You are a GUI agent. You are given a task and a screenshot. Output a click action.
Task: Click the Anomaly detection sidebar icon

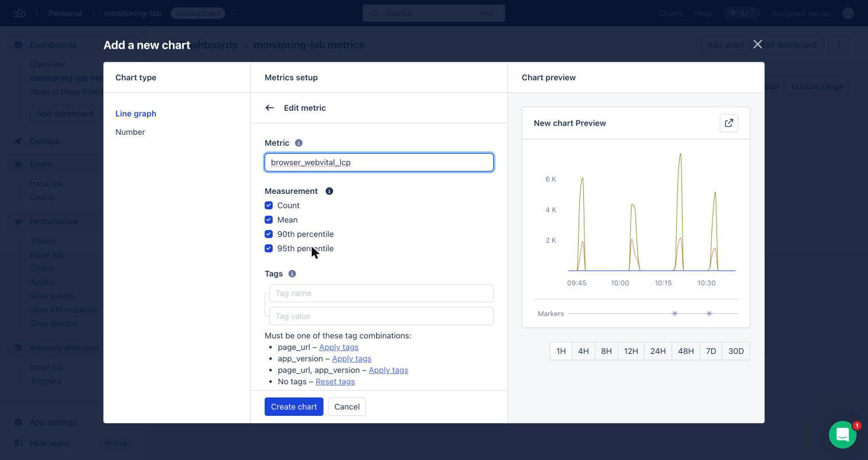coord(18,348)
